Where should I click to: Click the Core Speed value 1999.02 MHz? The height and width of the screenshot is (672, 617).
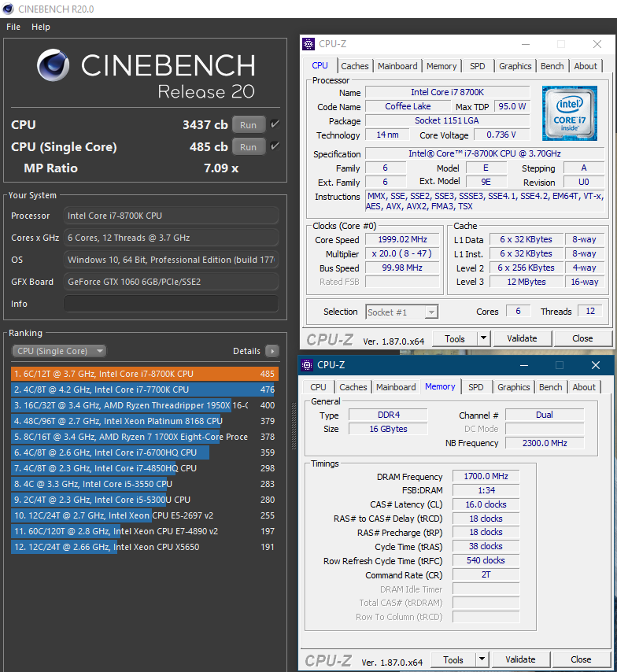point(402,239)
